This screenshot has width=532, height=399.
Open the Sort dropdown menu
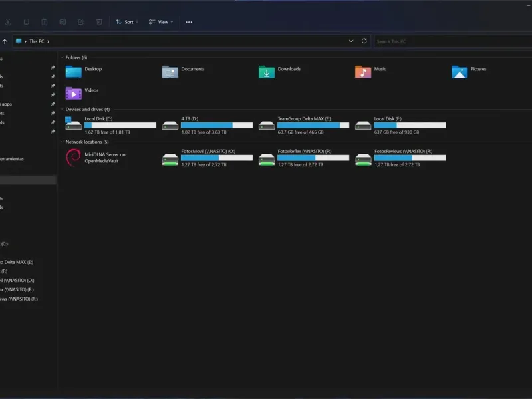(x=127, y=22)
